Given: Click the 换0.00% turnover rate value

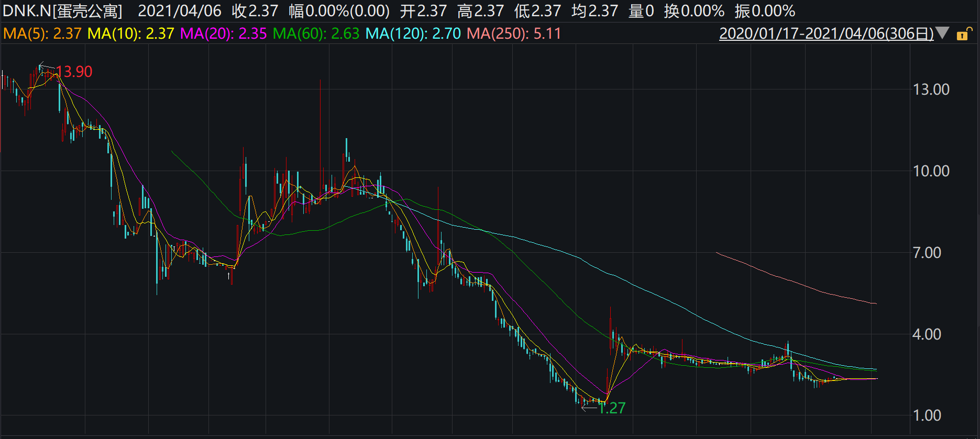Looking at the screenshot, I should coord(693,10).
